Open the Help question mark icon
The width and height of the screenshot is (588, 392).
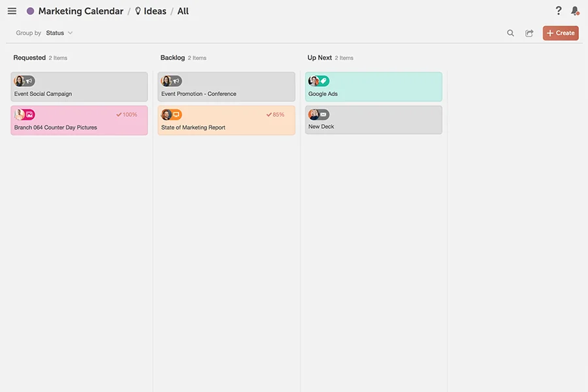558,10
